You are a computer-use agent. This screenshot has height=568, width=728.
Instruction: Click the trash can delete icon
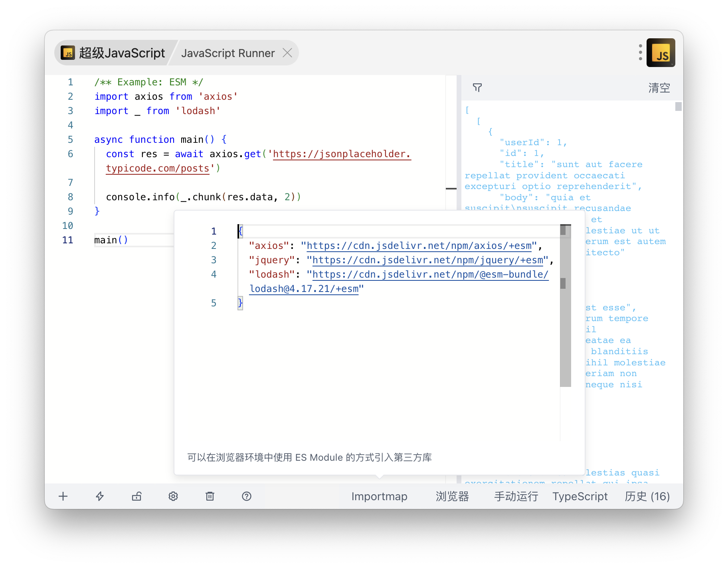tap(210, 496)
